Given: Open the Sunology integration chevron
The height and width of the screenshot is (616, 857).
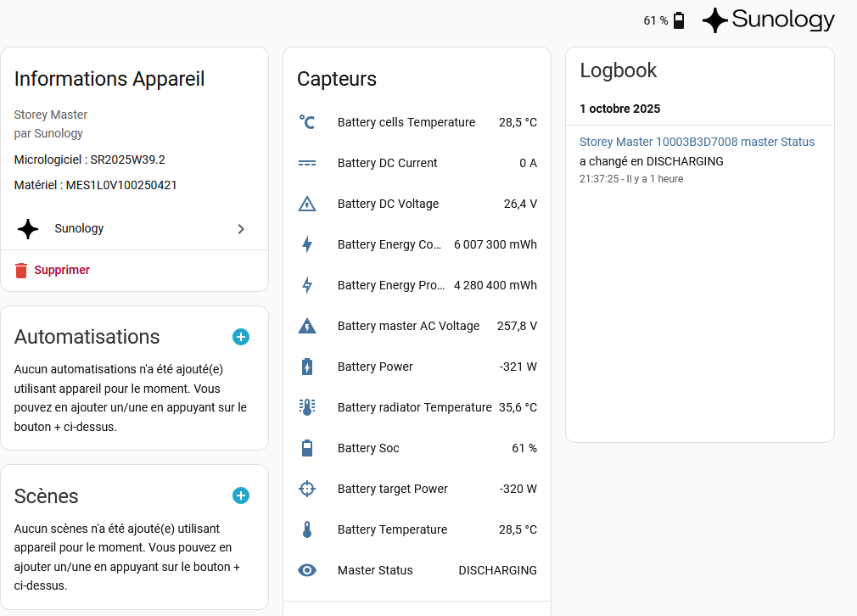Looking at the screenshot, I should [241, 229].
